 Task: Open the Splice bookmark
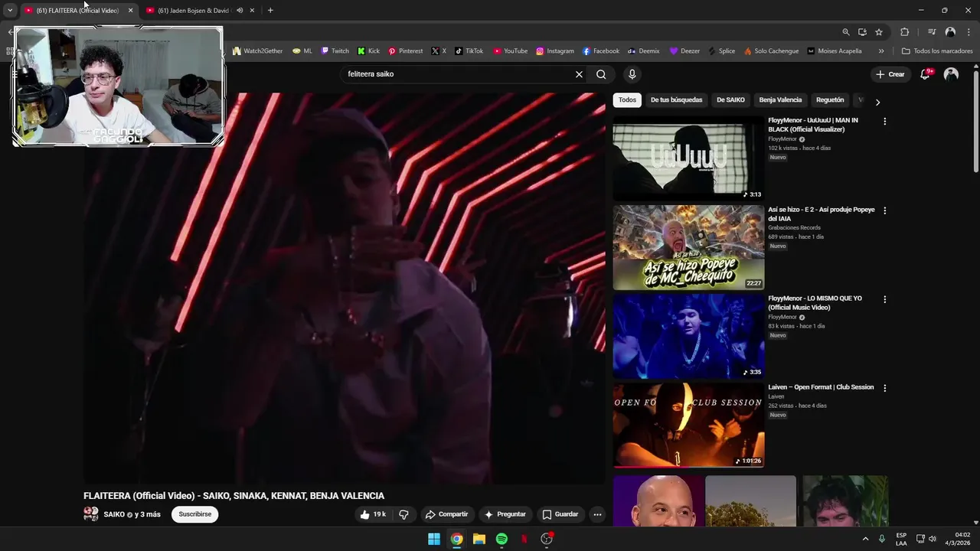tap(721, 51)
